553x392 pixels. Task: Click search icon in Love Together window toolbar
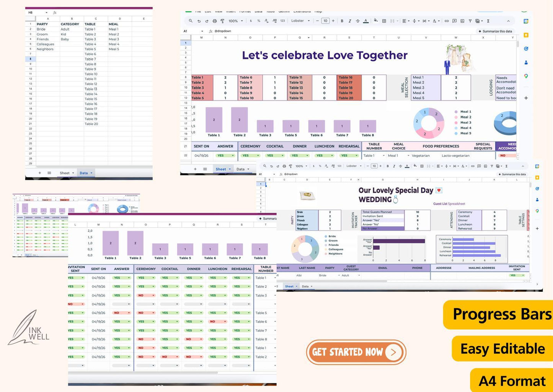191,21
